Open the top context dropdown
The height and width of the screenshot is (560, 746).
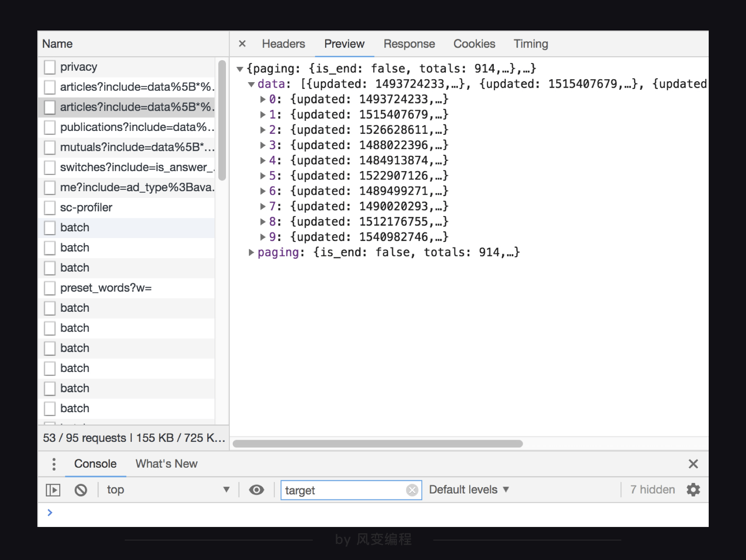coord(168,490)
